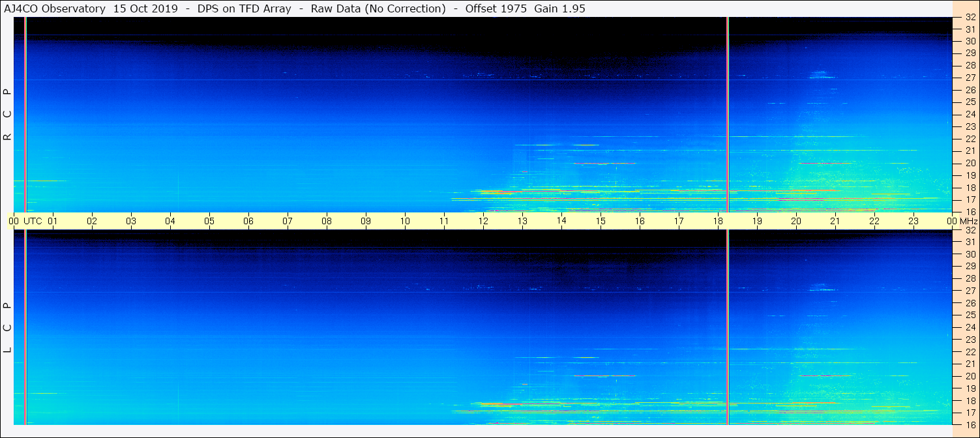Click the pink vertical marker near 00 UTC in LCP
This screenshot has width=980, height=438.
(25, 327)
